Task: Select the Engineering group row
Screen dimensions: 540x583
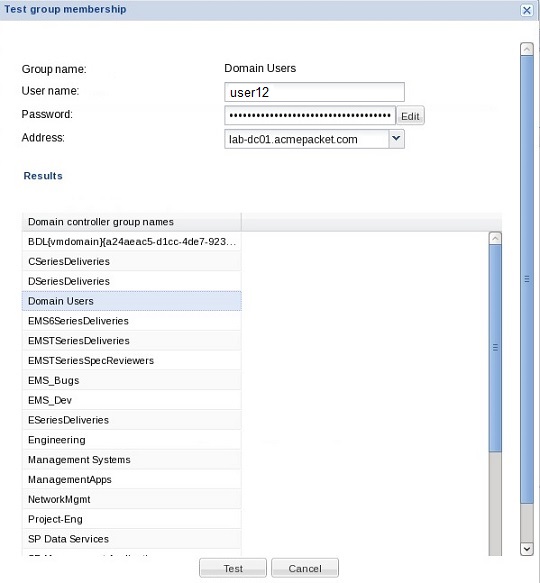Action: [x=132, y=440]
